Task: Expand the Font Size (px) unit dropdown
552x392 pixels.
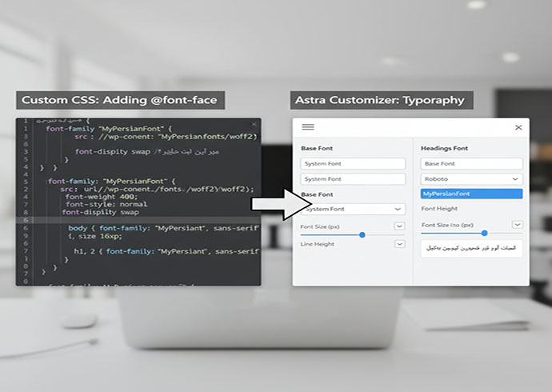Action: click(399, 226)
